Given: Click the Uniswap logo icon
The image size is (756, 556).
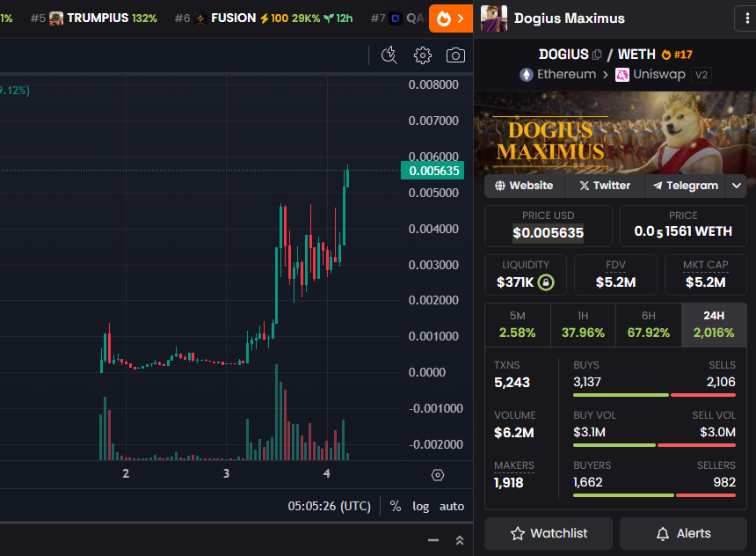Looking at the screenshot, I should (x=622, y=75).
